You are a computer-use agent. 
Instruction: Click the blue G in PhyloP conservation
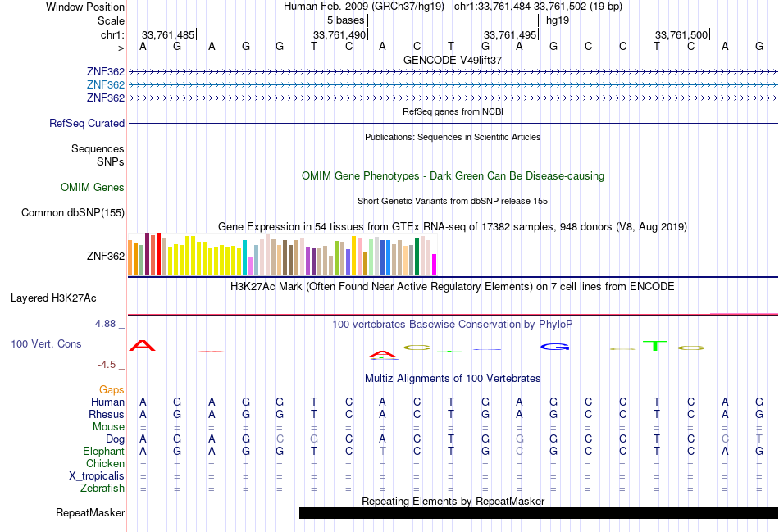point(555,347)
